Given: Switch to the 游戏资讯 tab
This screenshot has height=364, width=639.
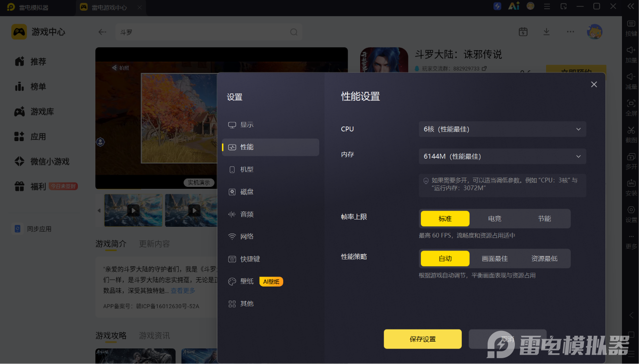Looking at the screenshot, I should [x=154, y=336].
